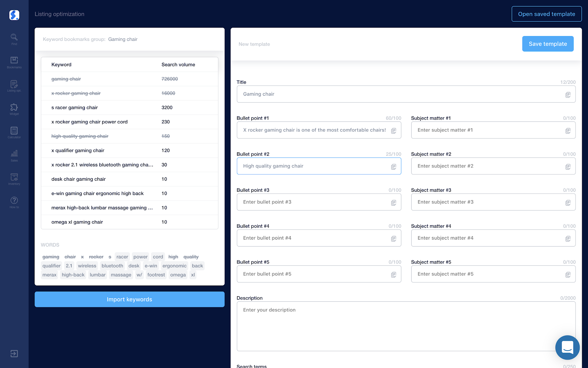Image resolution: width=588 pixels, height=368 pixels.
Task: Open the Calculator sidebar item
Action: pyautogui.click(x=14, y=132)
